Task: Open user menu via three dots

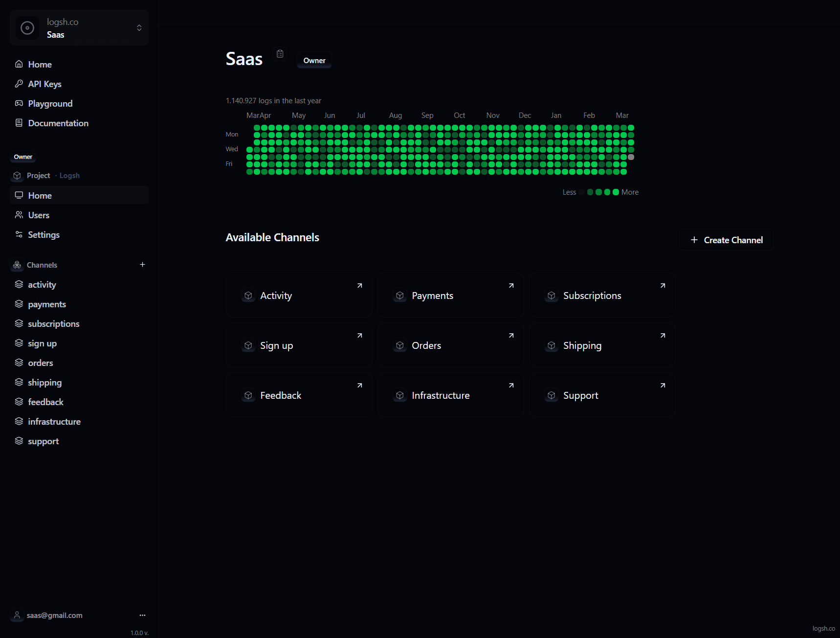Action: click(142, 615)
